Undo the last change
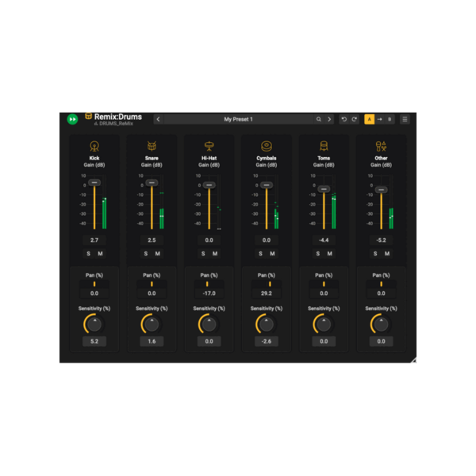The width and height of the screenshot is (476, 476). pyautogui.click(x=344, y=119)
